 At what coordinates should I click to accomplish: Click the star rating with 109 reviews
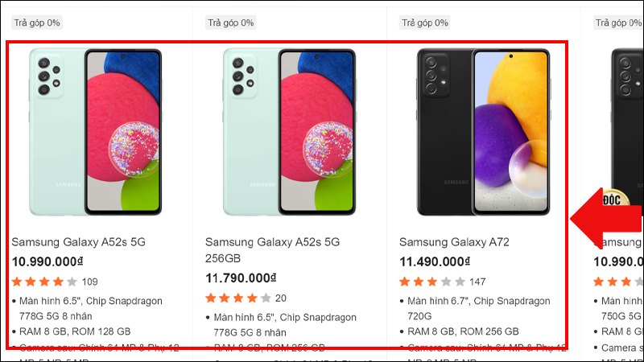[x=44, y=282]
